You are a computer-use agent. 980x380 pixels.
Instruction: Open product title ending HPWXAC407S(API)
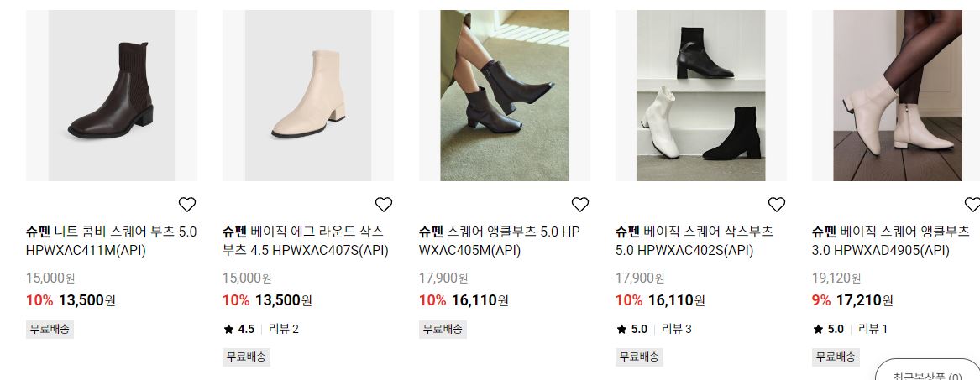pyautogui.click(x=306, y=241)
